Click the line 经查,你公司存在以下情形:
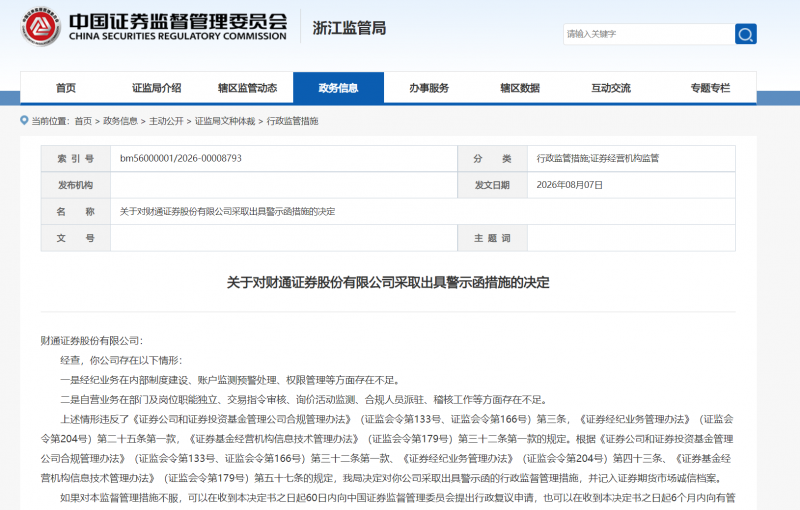Screen dimensions: 800x510 point(121,360)
